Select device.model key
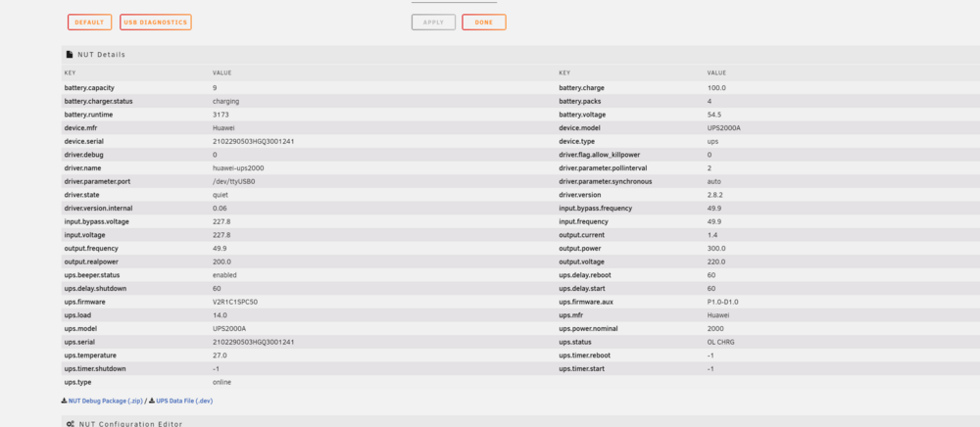The height and width of the screenshot is (427, 980). click(x=579, y=128)
